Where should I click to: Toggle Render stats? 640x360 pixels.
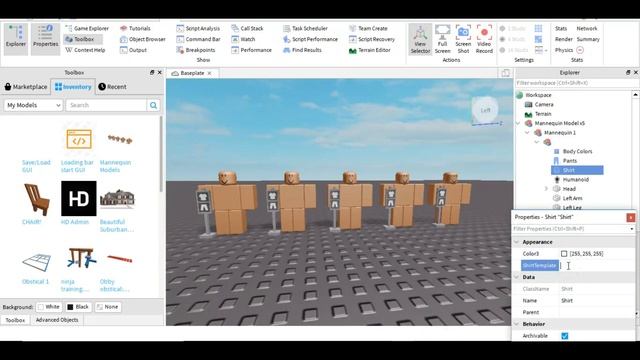click(x=564, y=39)
